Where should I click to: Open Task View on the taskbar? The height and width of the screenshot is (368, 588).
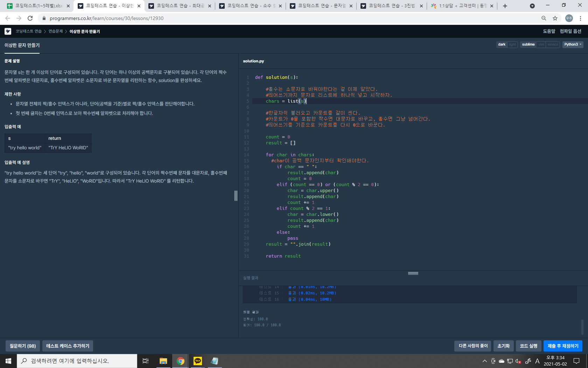pos(146,361)
